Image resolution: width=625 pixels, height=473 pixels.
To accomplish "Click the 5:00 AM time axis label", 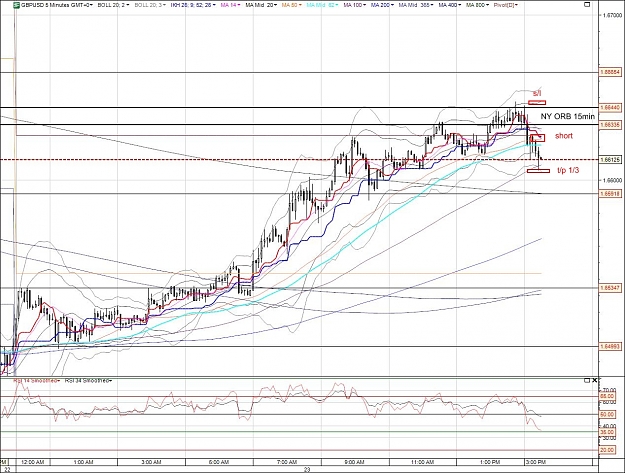I will (219, 462).
